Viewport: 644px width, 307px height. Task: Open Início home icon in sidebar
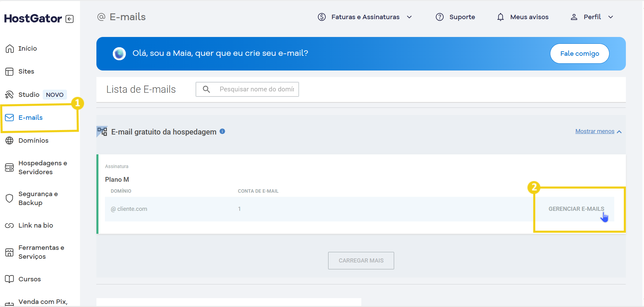(10, 49)
